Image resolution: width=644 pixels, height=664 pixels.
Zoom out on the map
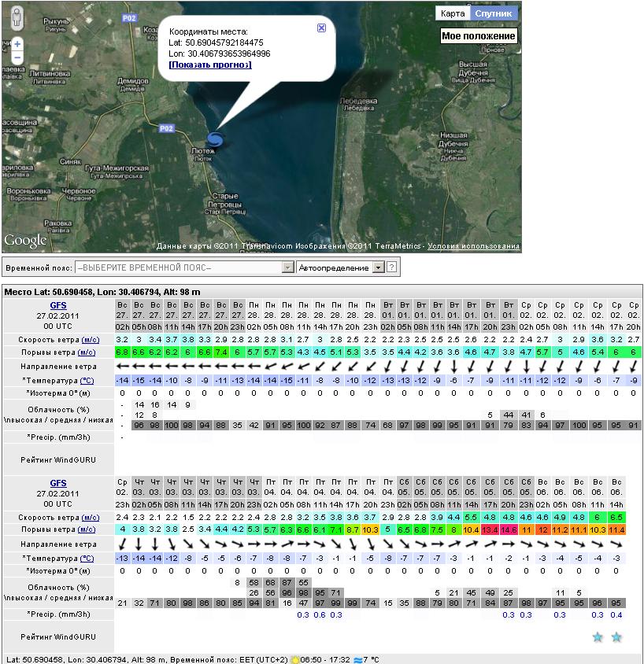pyautogui.click(x=17, y=58)
